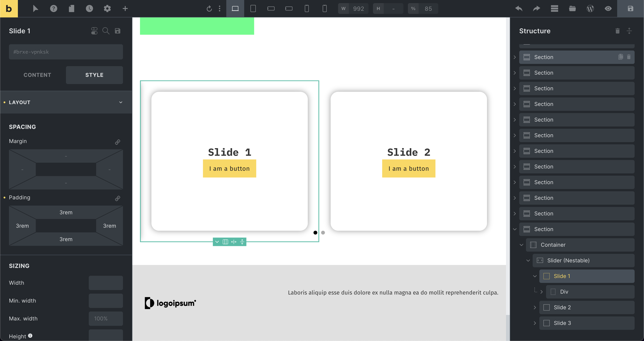This screenshot has width=644, height=341.
Task: Click the vertical spacing icon on selected slide
Action: (242, 242)
